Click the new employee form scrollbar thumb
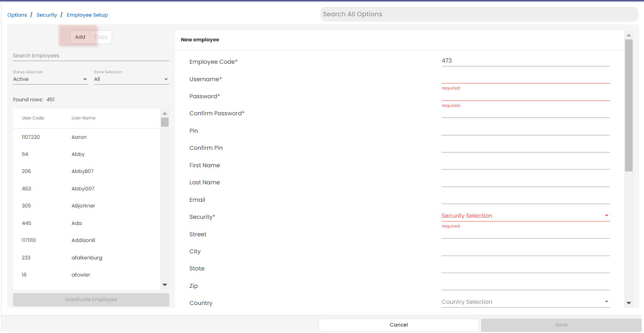Image resolution: width=644 pixels, height=333 pixels. click(629, 105)
